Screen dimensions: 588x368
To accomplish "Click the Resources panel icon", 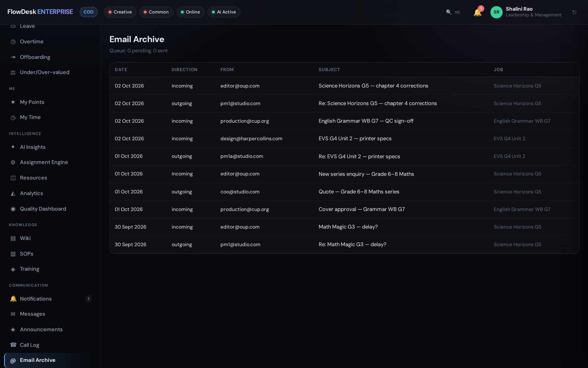I will coord(13,178).
